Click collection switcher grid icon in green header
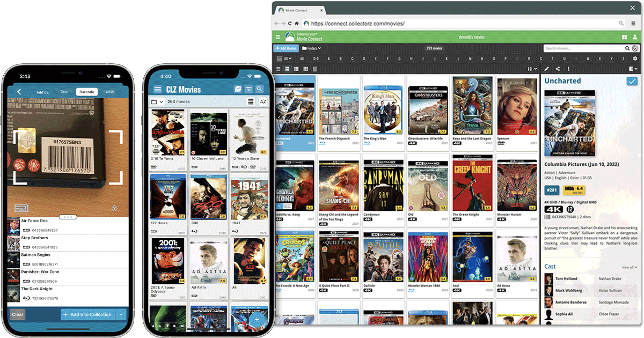This screenshot has width=644, height=338. (625, 37)
